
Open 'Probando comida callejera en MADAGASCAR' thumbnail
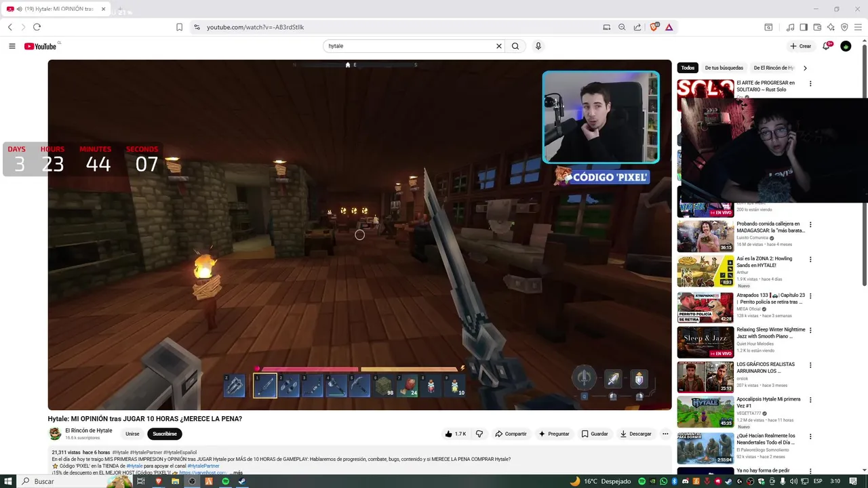(705, 237)
